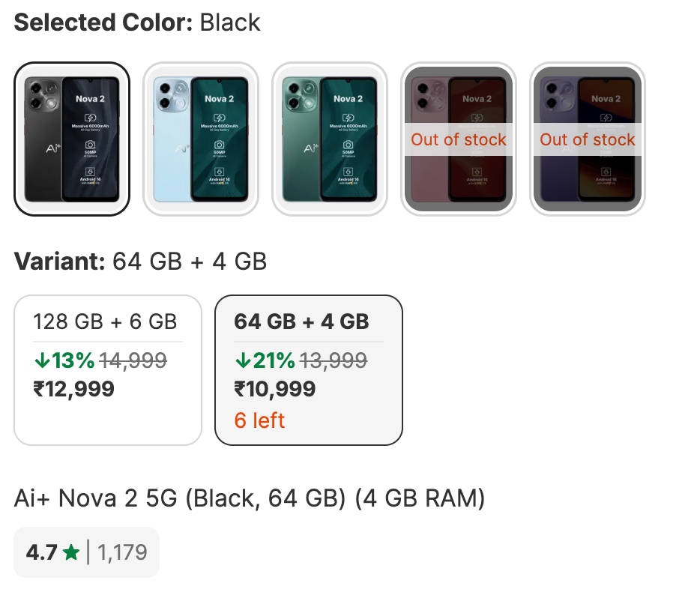Click the ₹10,999 price

click(274, 389)
